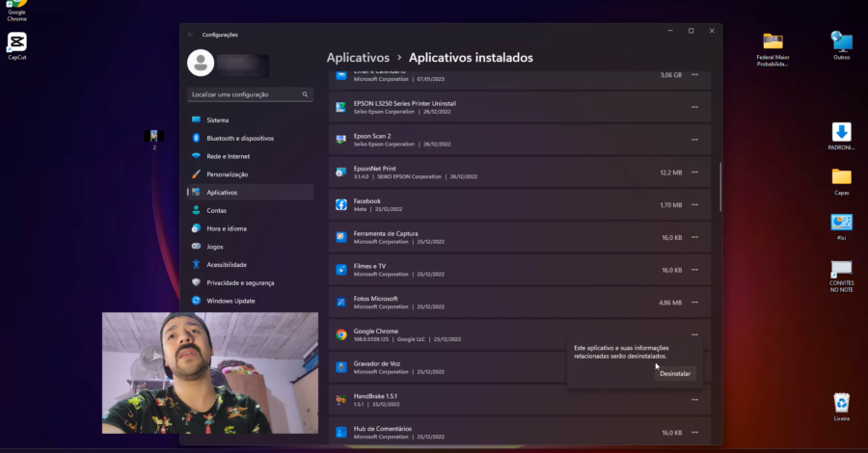Image resolution: width=868 pixels, height=453 pixels.
Task: Select the Capas folder on desktop
Action: point(841,182)
